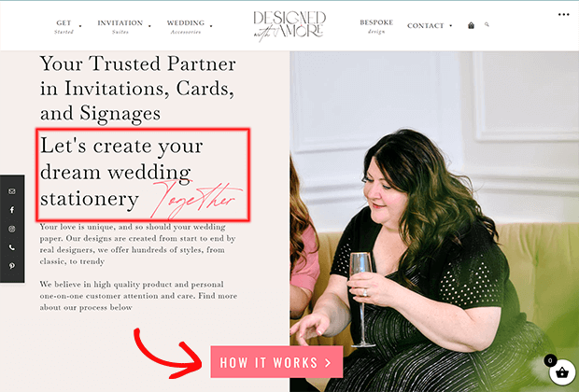Click the search magnifier in header

[x=487, y=24]
